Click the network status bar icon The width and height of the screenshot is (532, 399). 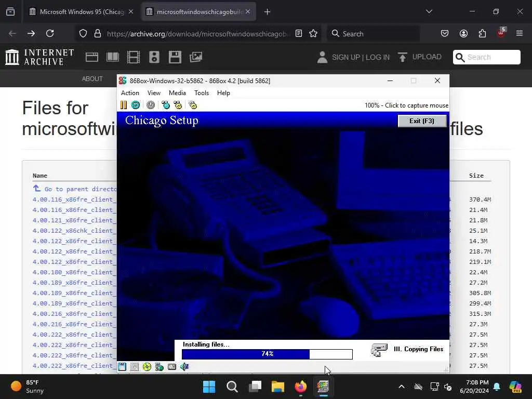click(x=159, y=367)
